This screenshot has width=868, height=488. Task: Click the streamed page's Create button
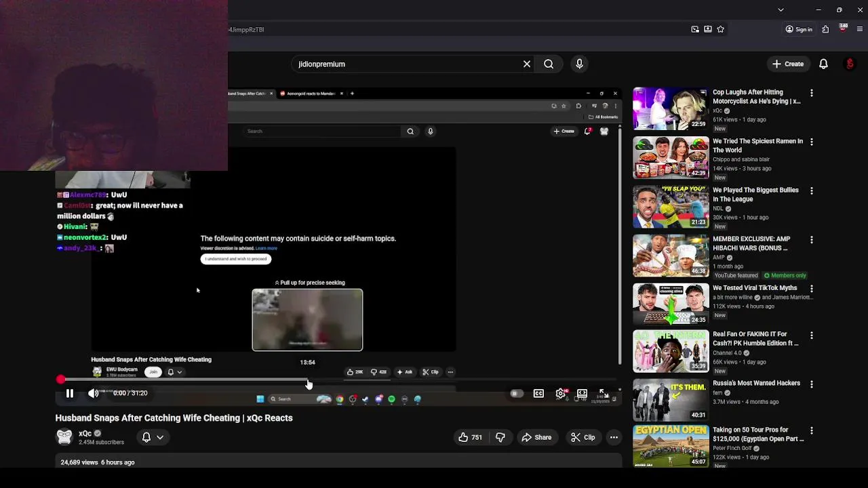564,131
